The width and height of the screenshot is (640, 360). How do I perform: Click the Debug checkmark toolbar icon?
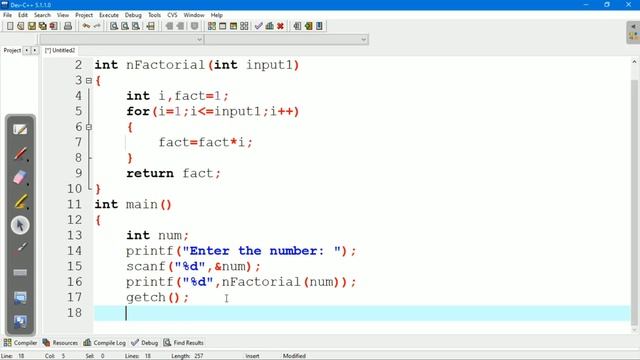258,26
